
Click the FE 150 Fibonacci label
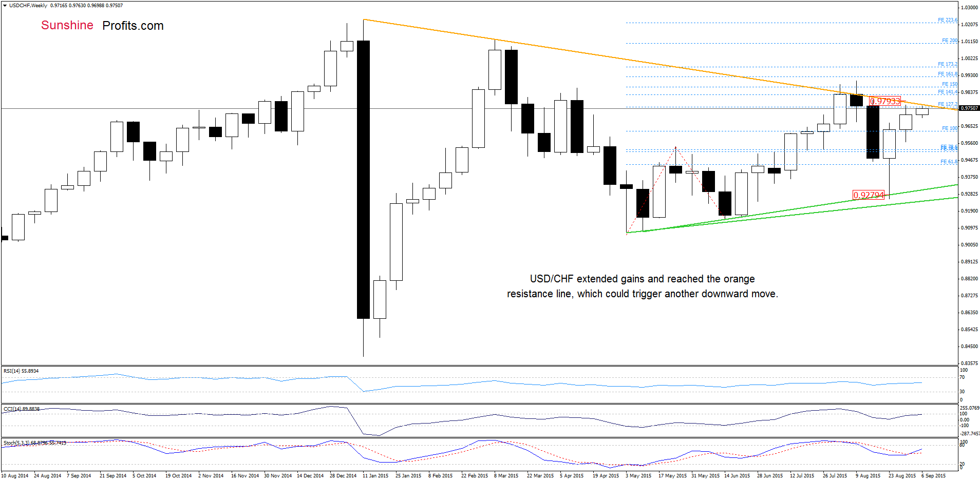click(950, 84)
